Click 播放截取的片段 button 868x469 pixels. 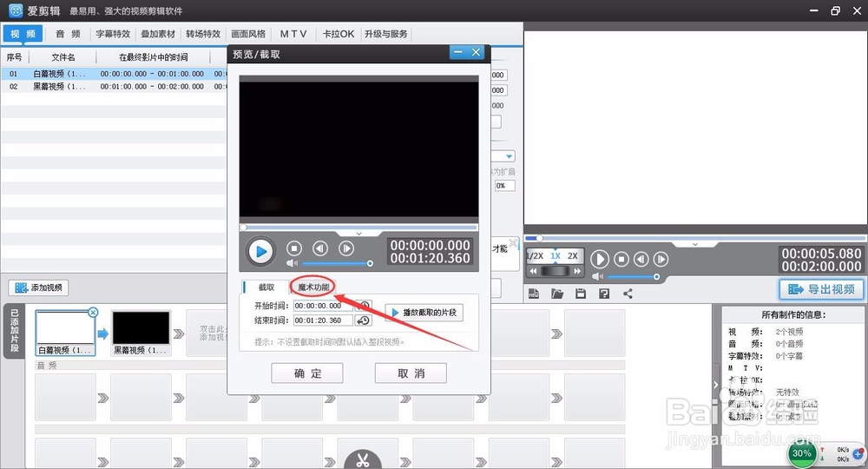click(424, 313)
